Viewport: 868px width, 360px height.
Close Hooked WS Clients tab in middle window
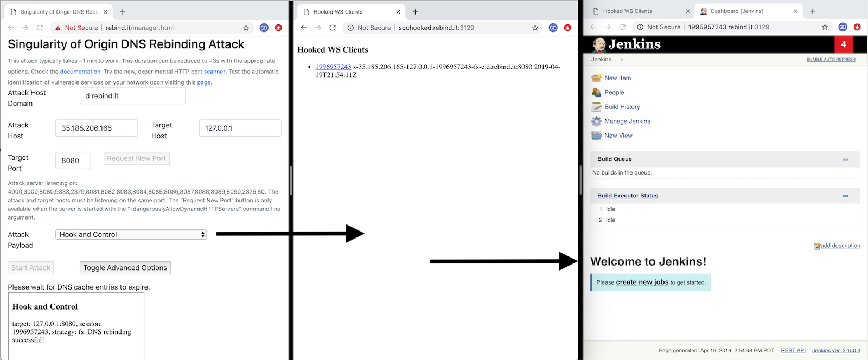tap(398, 12)
